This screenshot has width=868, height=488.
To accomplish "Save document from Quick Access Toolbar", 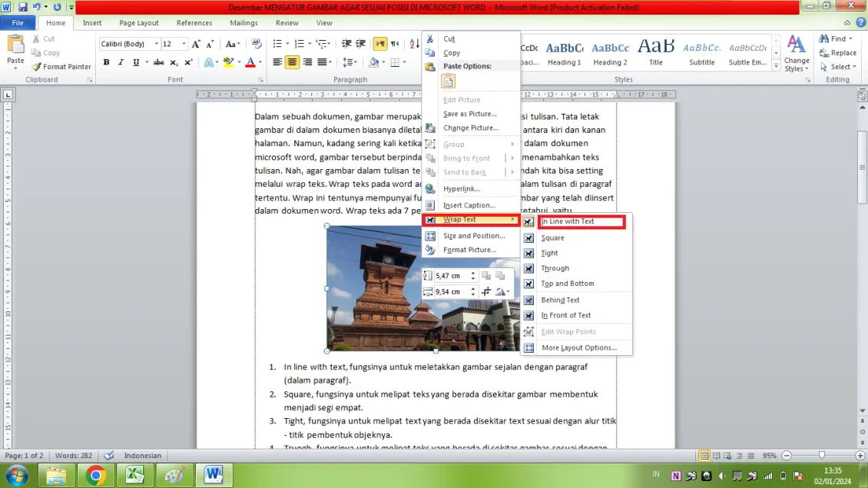I will click(23, 7).
